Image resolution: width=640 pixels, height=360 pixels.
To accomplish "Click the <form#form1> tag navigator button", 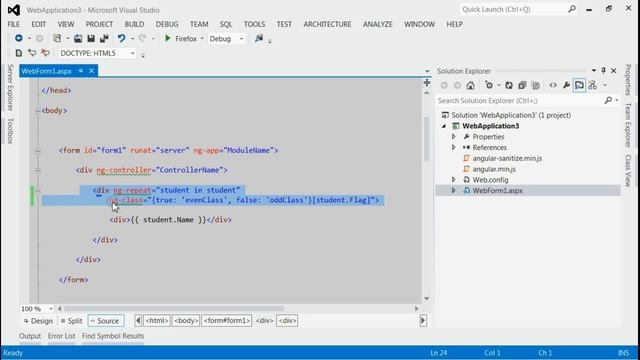I will click(x=227, y=321).
